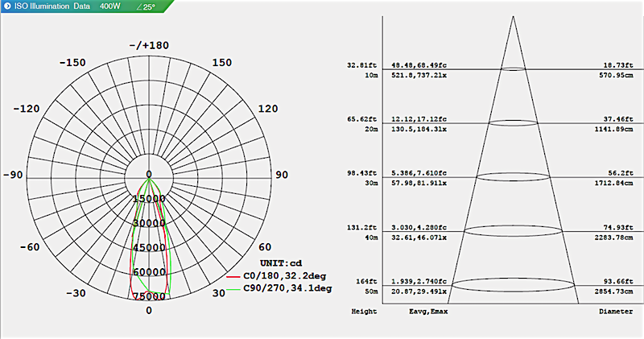Click the 32.81ft height label
This screenshot has height=339, width=644.
[362, 65]
